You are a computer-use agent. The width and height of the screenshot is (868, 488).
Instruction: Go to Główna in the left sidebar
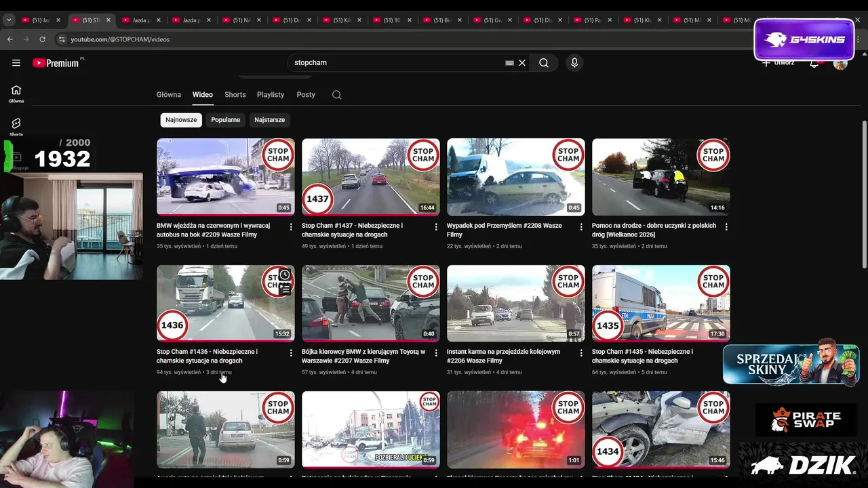[x=16, y=94]
